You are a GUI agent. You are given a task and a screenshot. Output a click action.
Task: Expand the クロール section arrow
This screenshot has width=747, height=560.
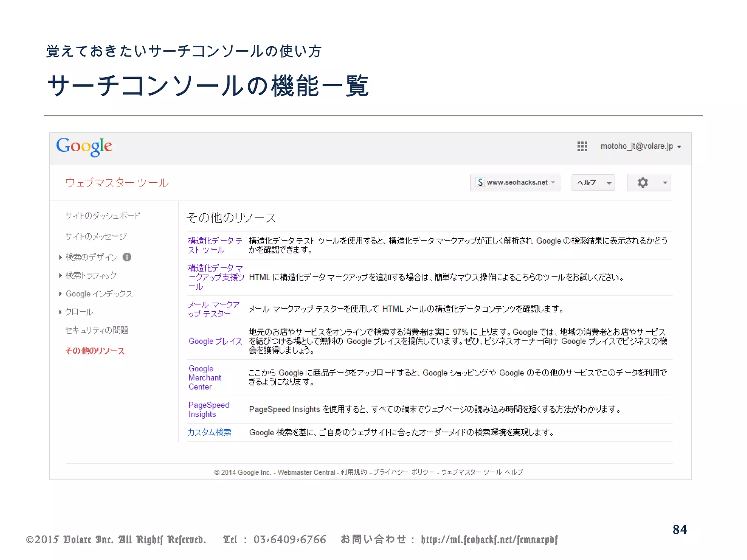[x=61, y=312]
